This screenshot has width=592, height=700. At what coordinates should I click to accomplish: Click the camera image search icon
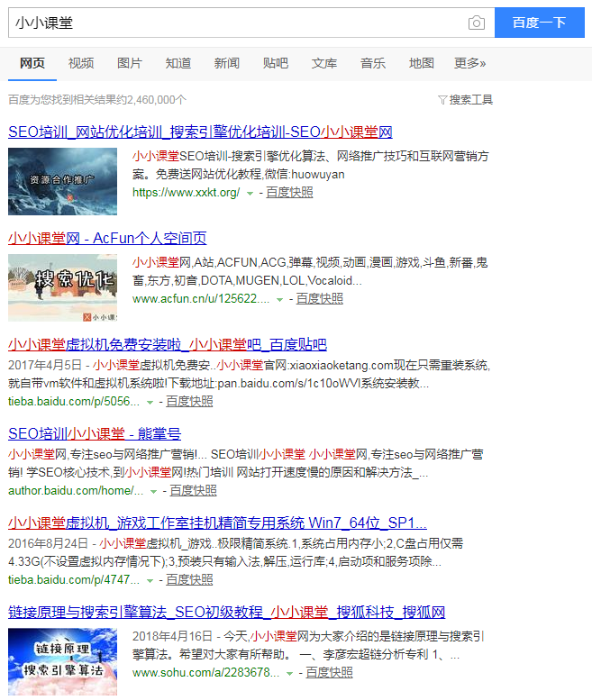(477, 23)
